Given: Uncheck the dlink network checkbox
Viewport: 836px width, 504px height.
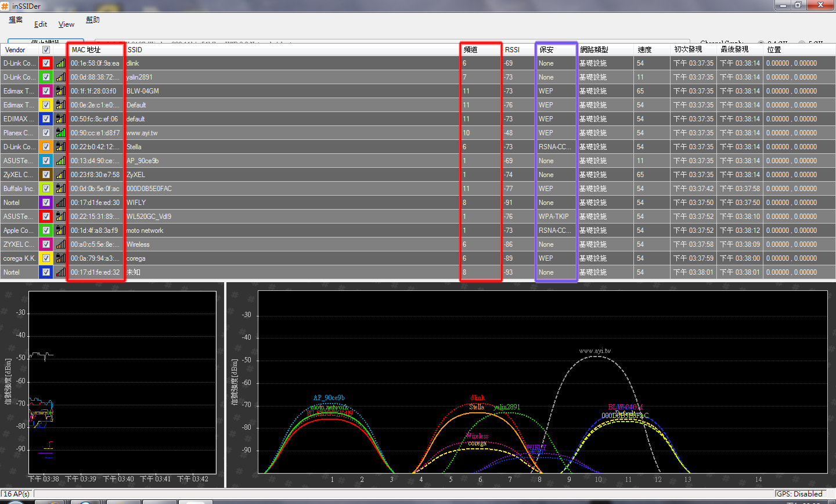Looking at the screenshot, I should [x=46, y=63].
